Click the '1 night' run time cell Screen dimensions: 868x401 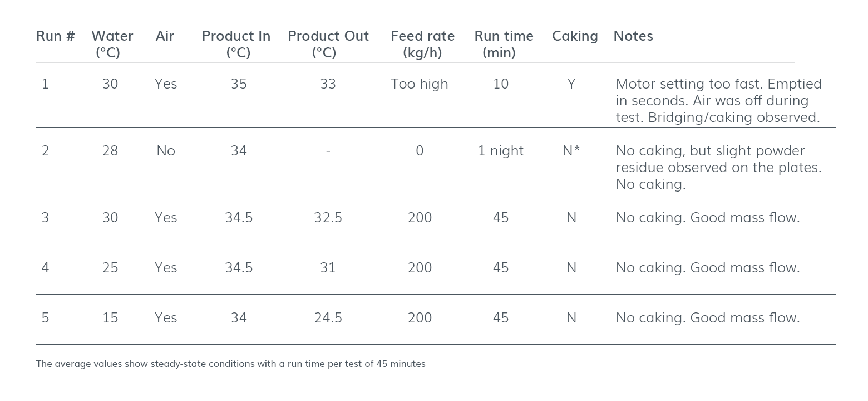(501, 151)
